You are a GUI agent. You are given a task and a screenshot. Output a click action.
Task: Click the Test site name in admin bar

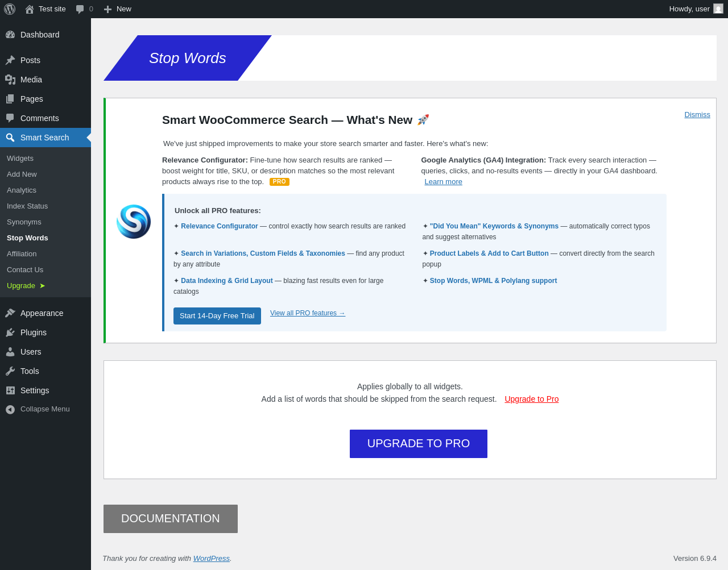(x=52, y=9)
